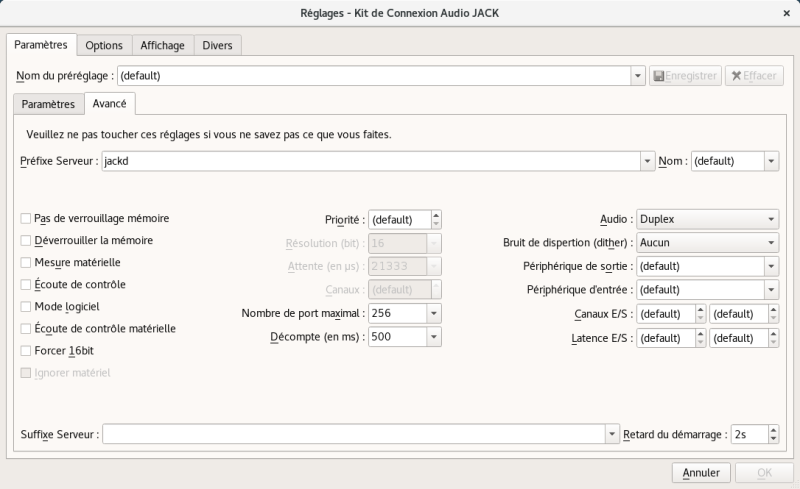Expand the server Nom dropdown

point(771,161)
